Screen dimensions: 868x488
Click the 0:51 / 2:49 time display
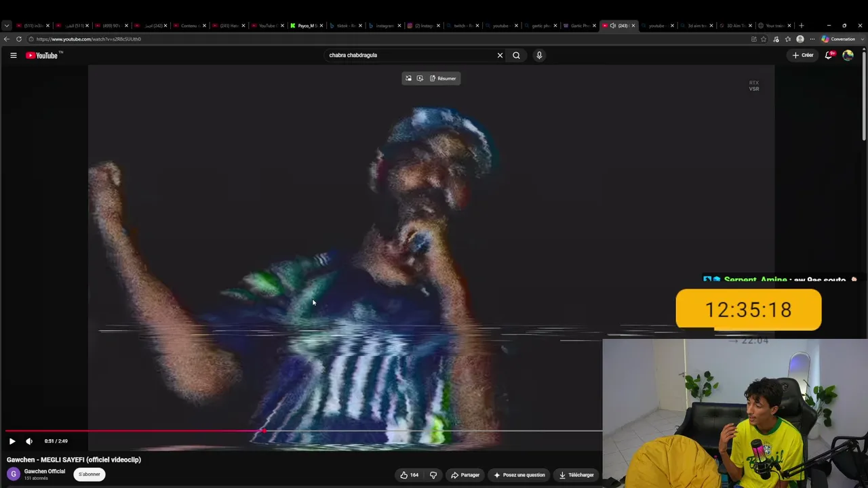click(x=56, y=441)
